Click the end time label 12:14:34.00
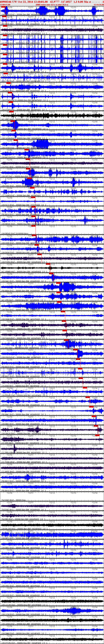The image size is (104, 644). point(98,4)
